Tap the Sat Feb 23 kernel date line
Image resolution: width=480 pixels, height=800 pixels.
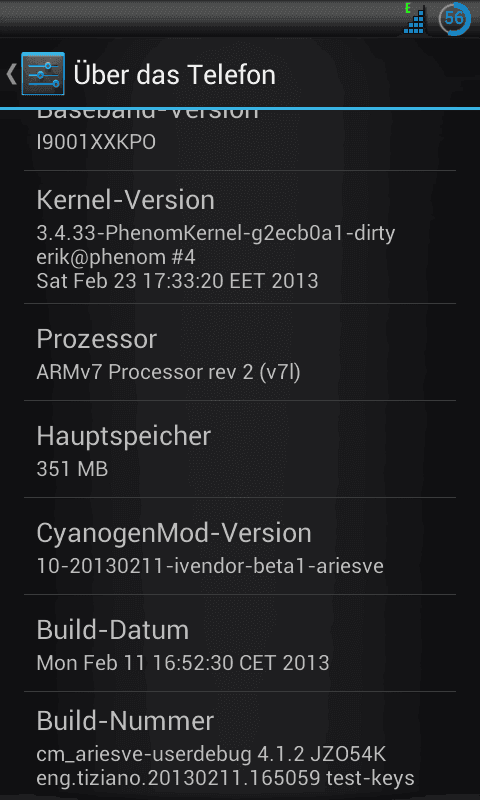click(178, 281)
